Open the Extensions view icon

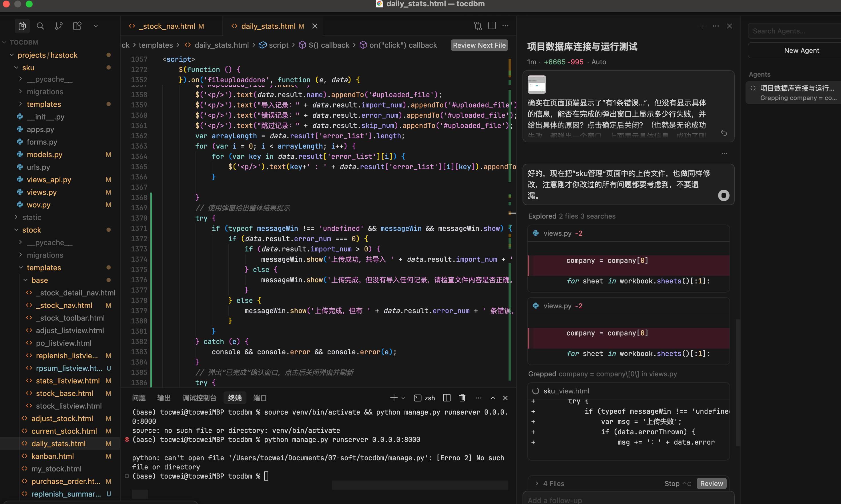click(x=77, y=26)
